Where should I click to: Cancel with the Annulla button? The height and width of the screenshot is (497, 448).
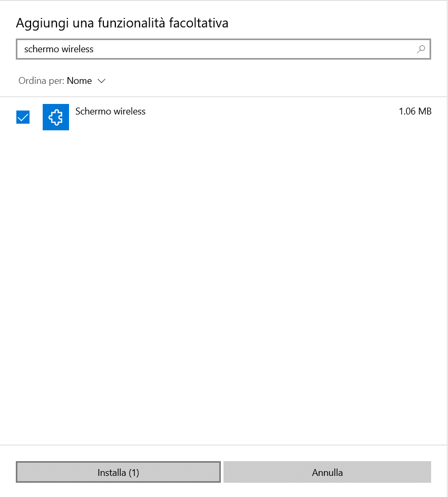click(327, 472)
